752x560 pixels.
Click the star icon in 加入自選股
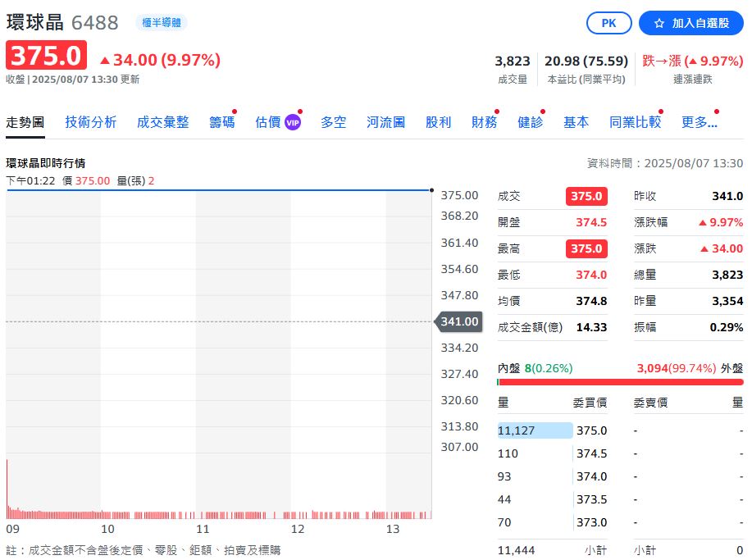point(659,23)
